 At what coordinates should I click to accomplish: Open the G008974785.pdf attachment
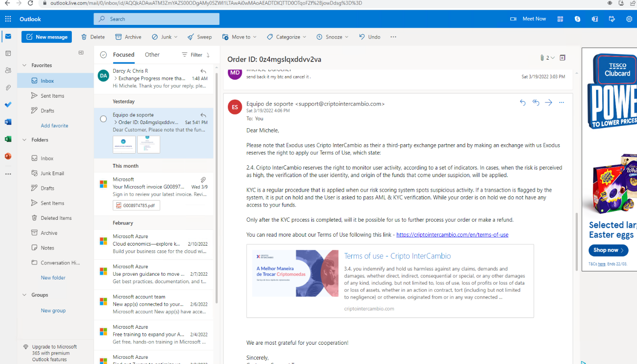pyautogui.click(x=136, y=205)
